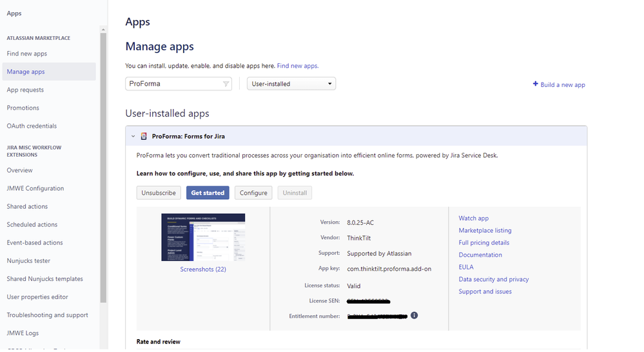Screen dimensions: 644x352
Task: Open the Documentation link
Action: tap(480, 255)
